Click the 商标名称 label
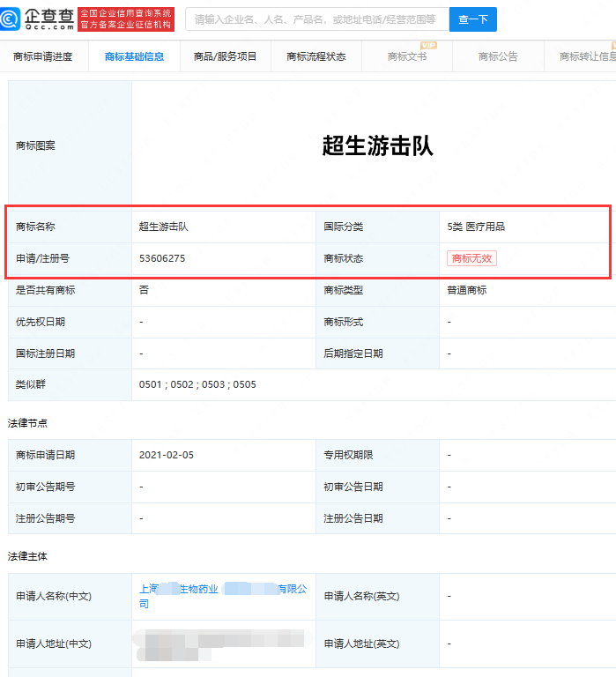The height and width of the screenshot is (677, 616). coord(35,227)
